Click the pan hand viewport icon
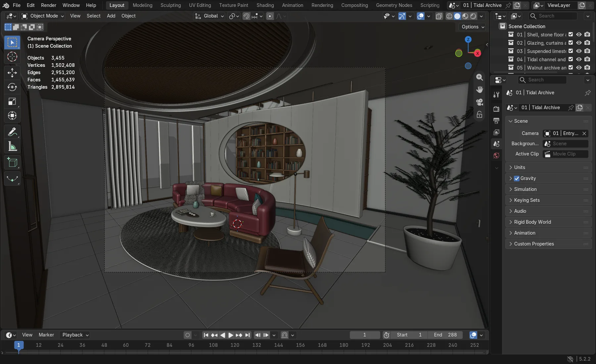The height and width of the screenshot is (364, 596). coord(479,89)
